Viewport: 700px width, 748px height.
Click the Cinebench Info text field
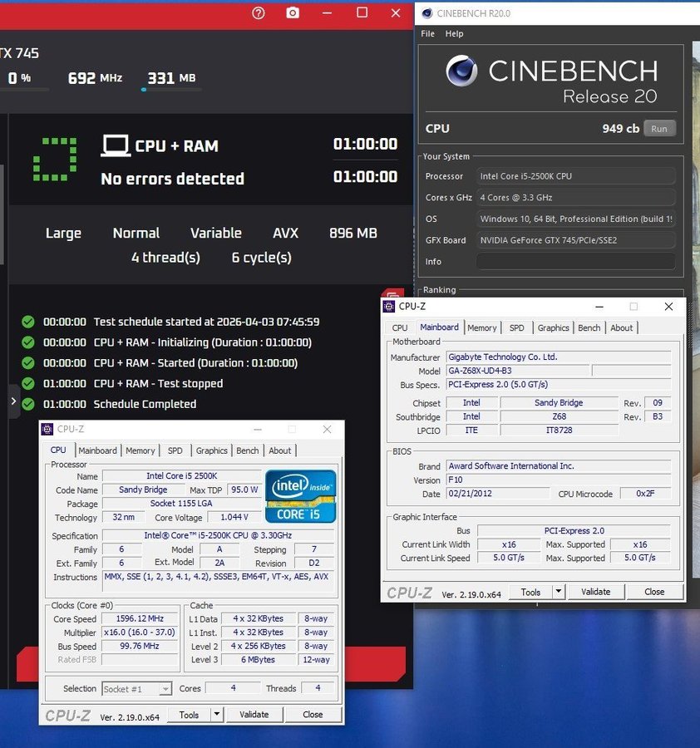point(575,262)
